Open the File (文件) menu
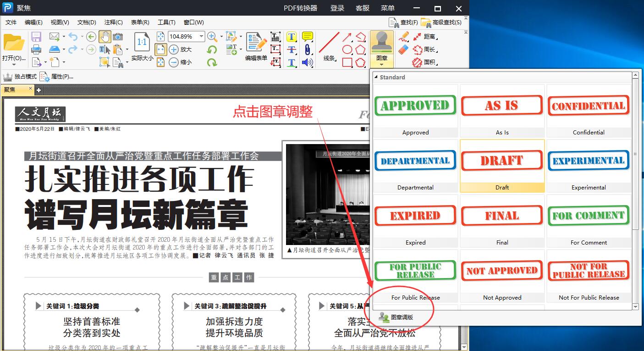This screenshot has height=351, width=644. pyautogui.click(x=11, y=22)
